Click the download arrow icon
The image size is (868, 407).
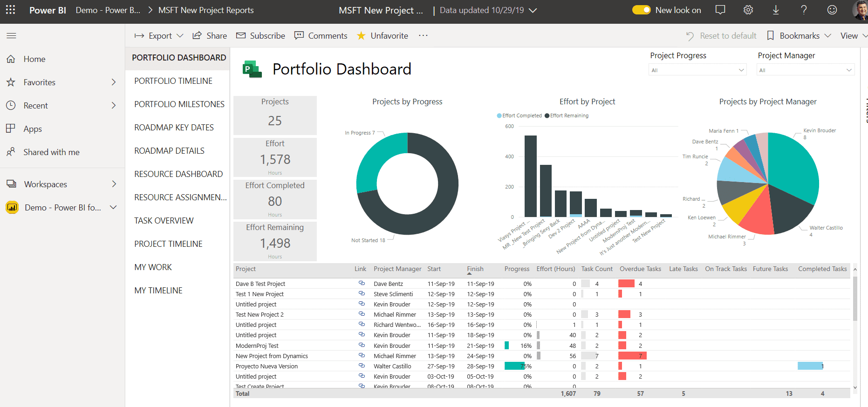click(x=776, y=10)
